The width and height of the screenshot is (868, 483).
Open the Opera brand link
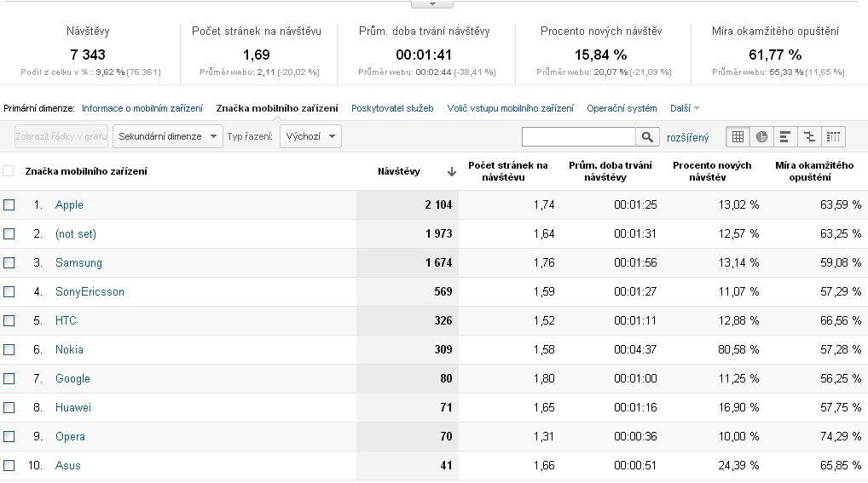[70, 436]
